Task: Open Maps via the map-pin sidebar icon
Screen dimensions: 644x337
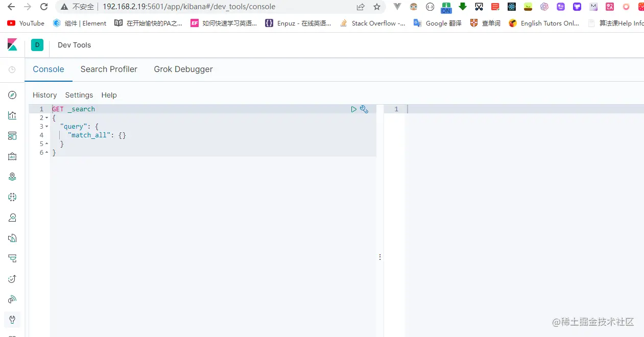Action: 12,177
